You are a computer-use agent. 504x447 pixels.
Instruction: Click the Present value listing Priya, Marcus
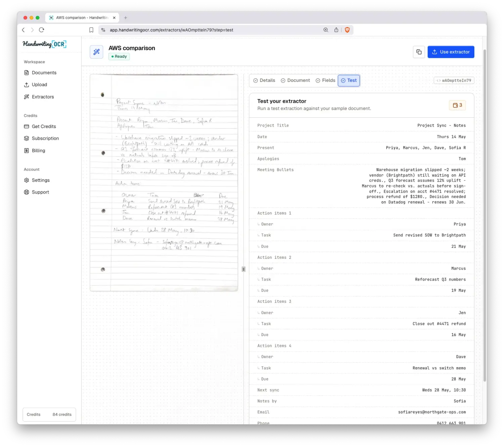(426, 148)
